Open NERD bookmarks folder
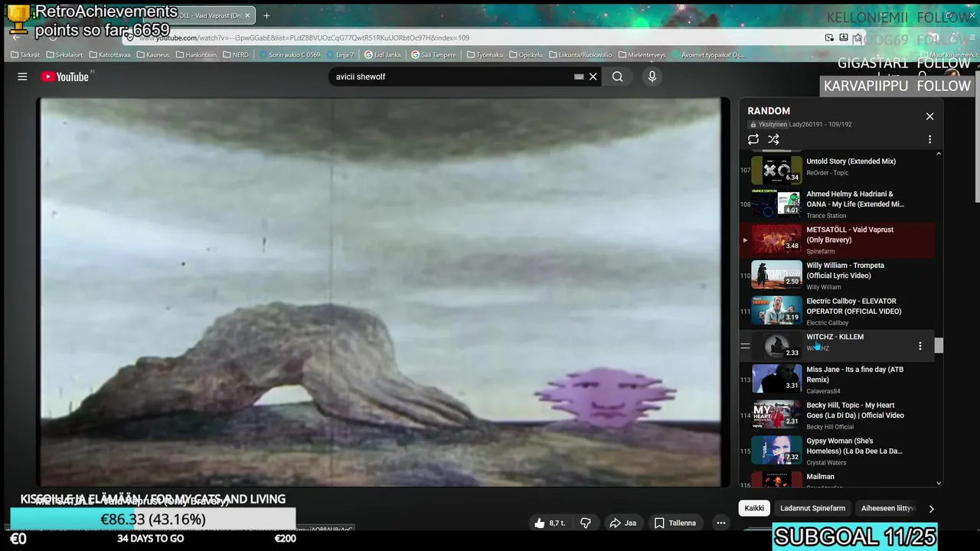This screenshot has width=980, height=551. [236, 55]
